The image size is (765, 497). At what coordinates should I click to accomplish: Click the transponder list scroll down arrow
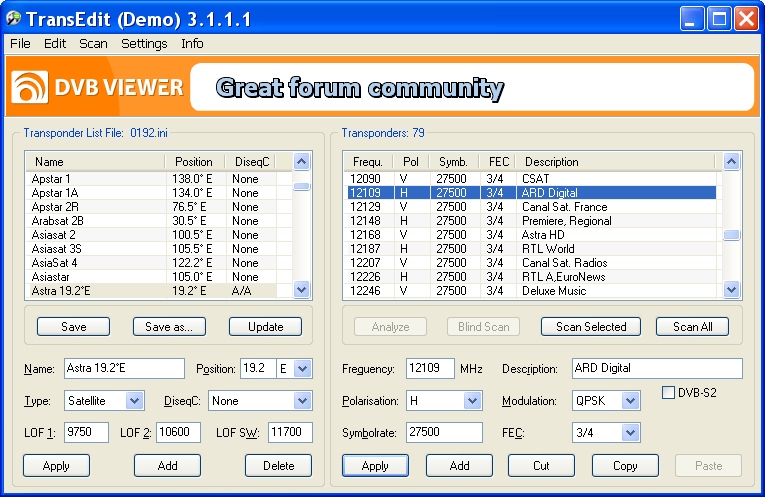coord(731,290)
